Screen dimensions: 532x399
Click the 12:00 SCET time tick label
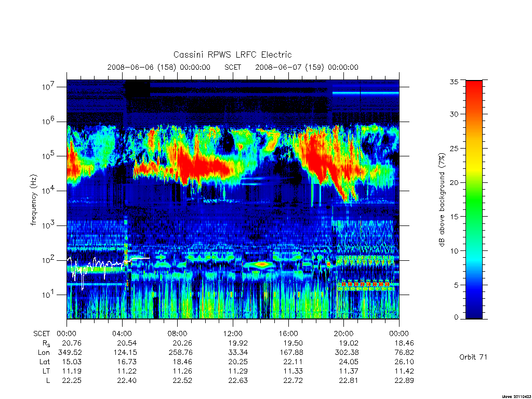click(x=233, y=334)
